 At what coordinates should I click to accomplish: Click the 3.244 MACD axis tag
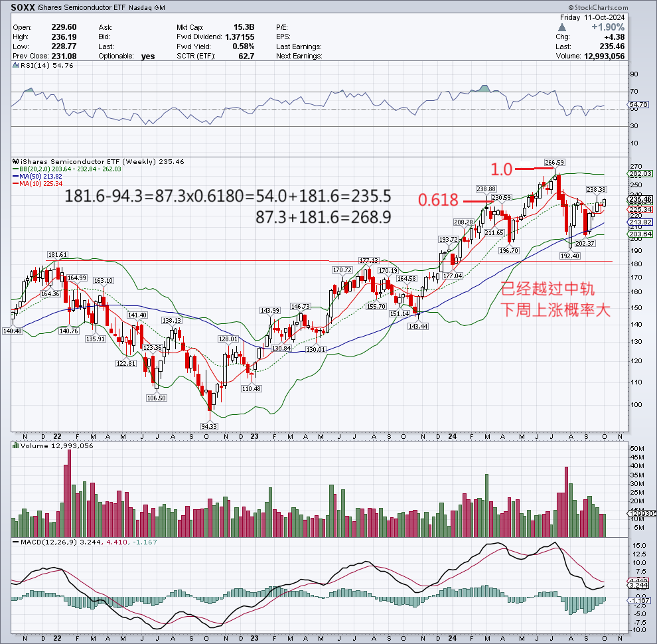[638, 586]
